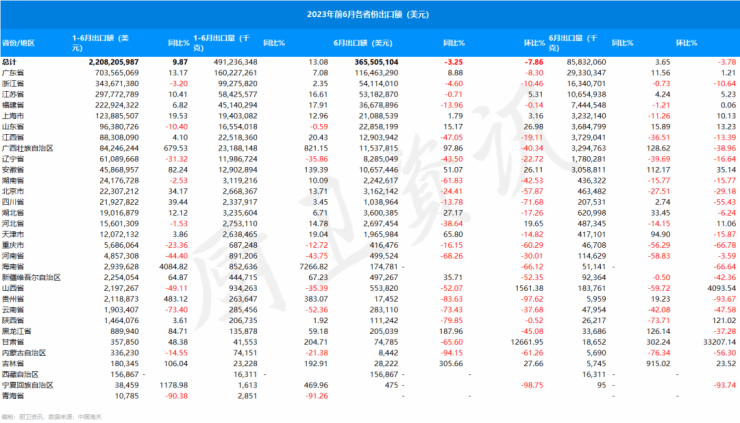Select the 四川省 row label
740x423 pixels.
pyautogui.click(x=13, y=202)
